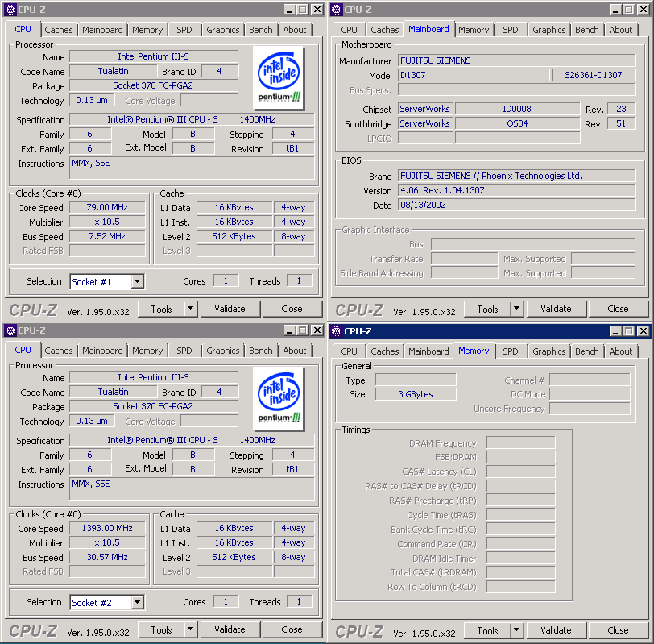This screenshot has height=644, width=654.
Task: Click Intel Inside Pentium III logo in Socket #1 window
Action: click(279, 77)
